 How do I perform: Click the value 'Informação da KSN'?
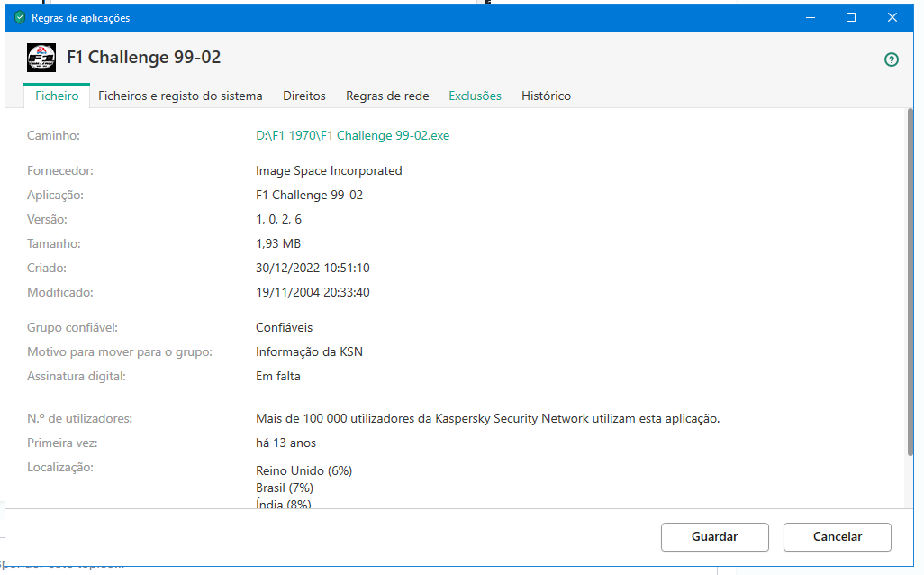(x=309, y=352)
